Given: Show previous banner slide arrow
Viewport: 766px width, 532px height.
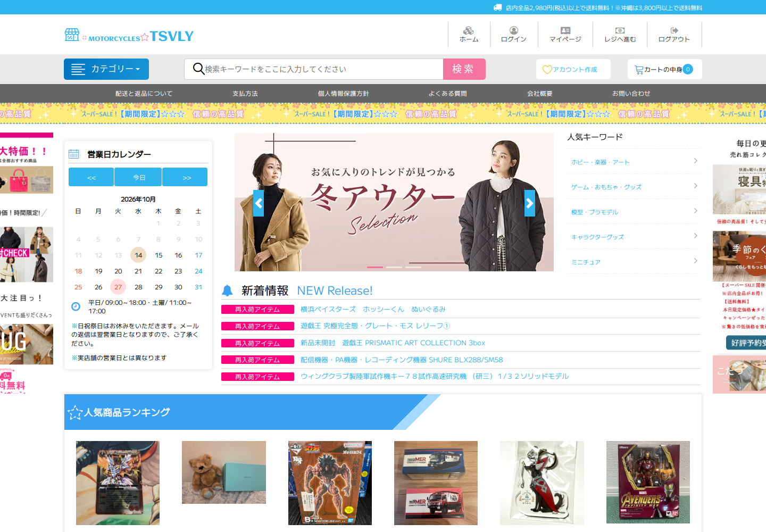Looking at the screenshot, I should click(x=259, y=203).
